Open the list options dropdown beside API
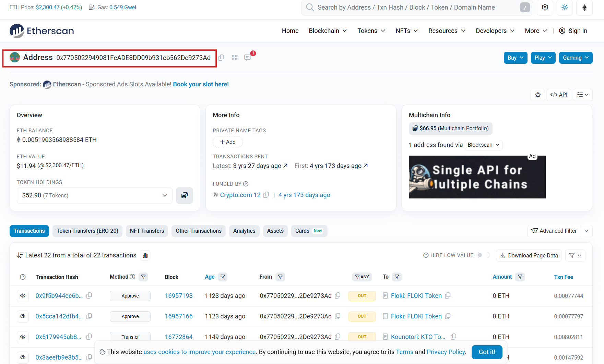This screenshot has width=604, height=364. (x=583, y=95)
